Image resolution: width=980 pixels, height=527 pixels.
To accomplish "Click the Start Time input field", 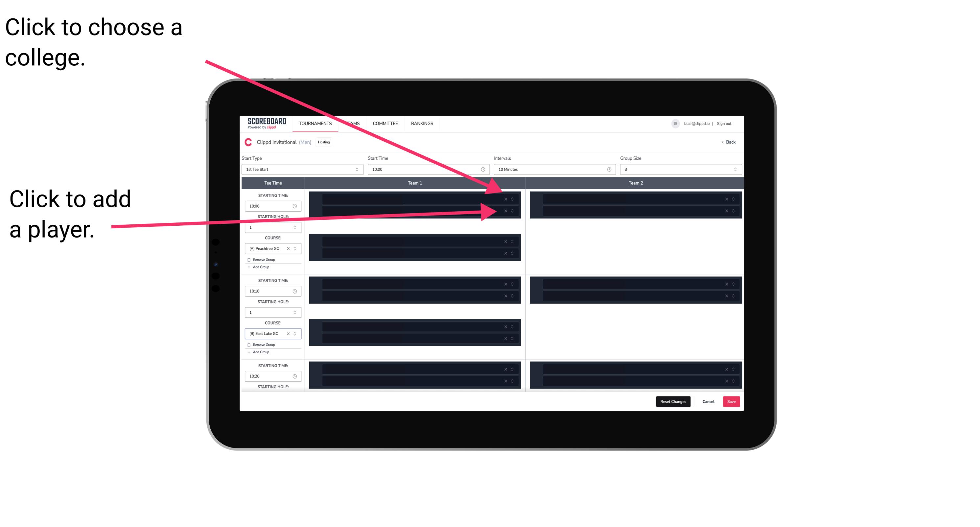I will 428,170.
